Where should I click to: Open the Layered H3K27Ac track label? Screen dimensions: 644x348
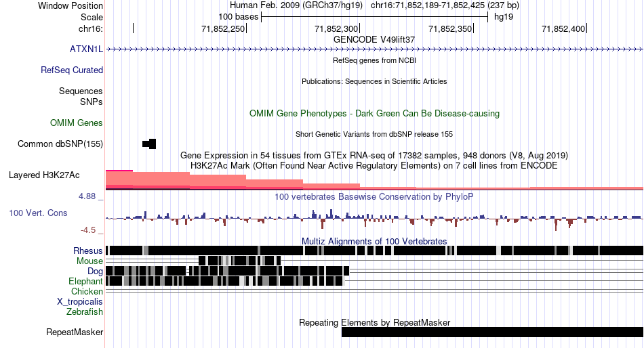[x=44, y=175]
